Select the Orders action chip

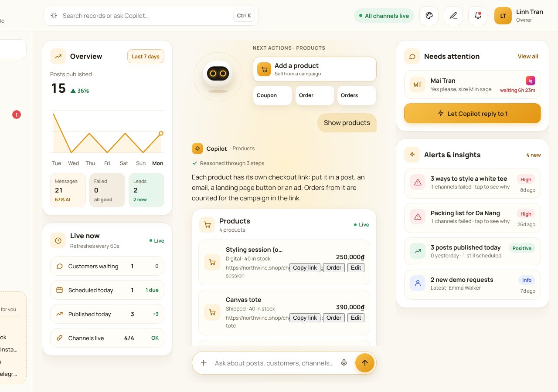pos(357,95)
